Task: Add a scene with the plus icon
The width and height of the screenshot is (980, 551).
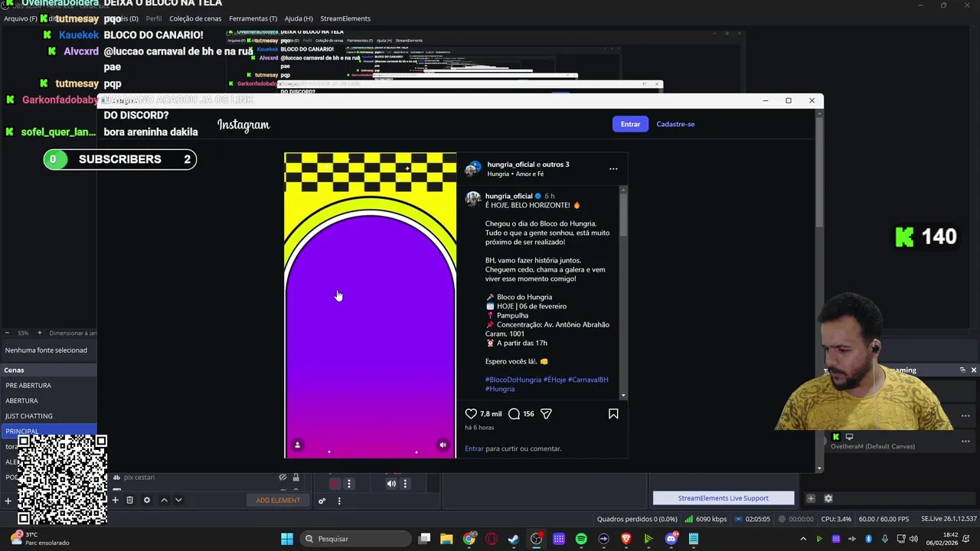Action: click(x=8, y=500)
